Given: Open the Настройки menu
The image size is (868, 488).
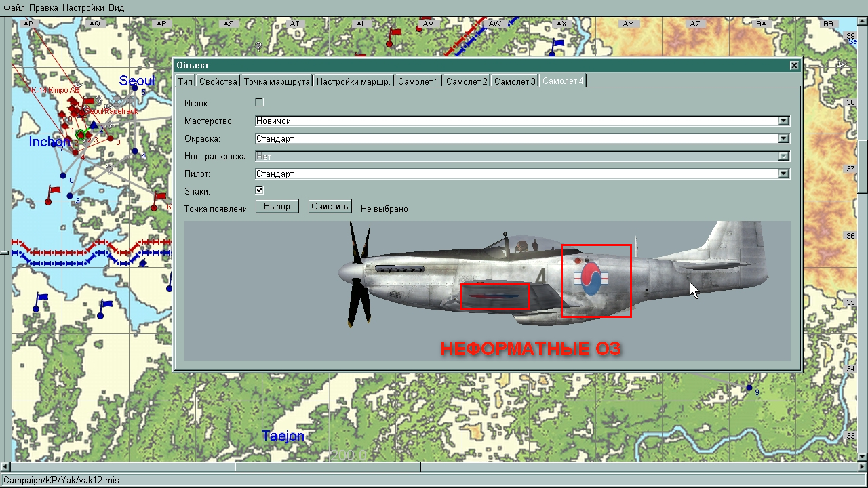Looking at the screenshot, I should 83,7.
